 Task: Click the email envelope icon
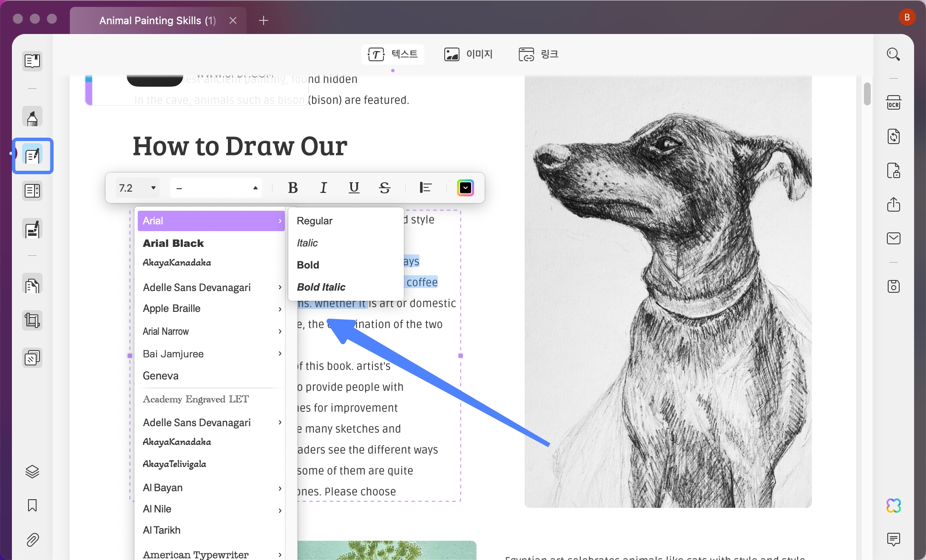pyautogui.click(x=893, y=238)
